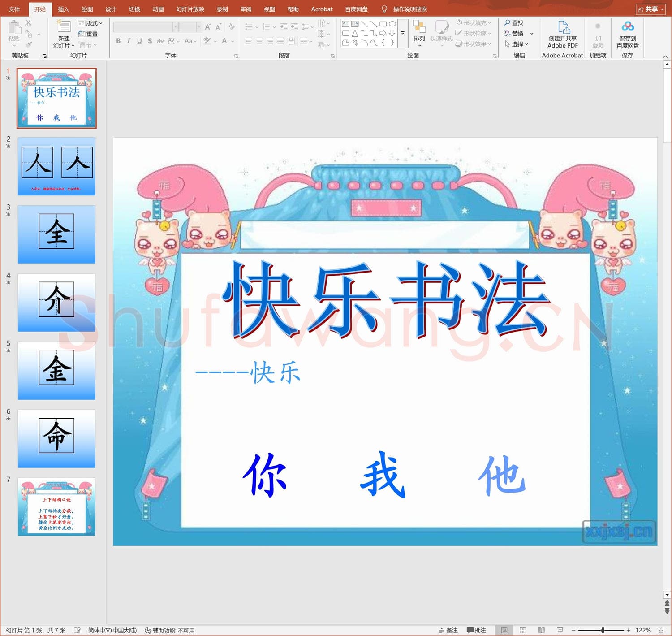Viewport: 672px width, 636px height.
Task: Click the Decrease Indent icon
Action: (x=284, y=27)
